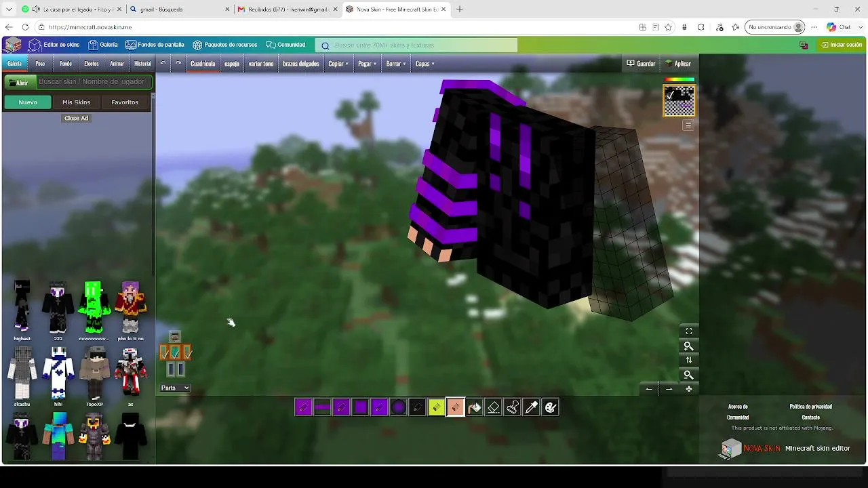The image size is (868, 488).
Task: Open the layer options menu icon
Action: pos(688,125)
